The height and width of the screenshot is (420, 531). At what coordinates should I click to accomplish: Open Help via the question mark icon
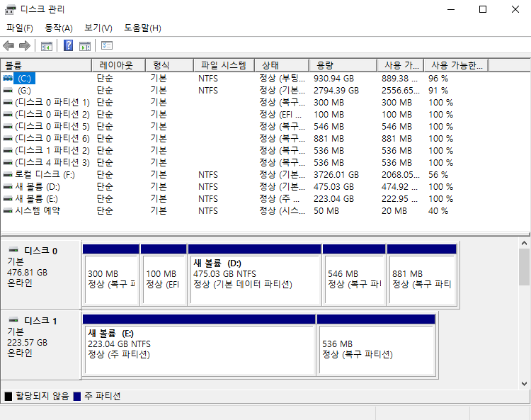[69, 45]
